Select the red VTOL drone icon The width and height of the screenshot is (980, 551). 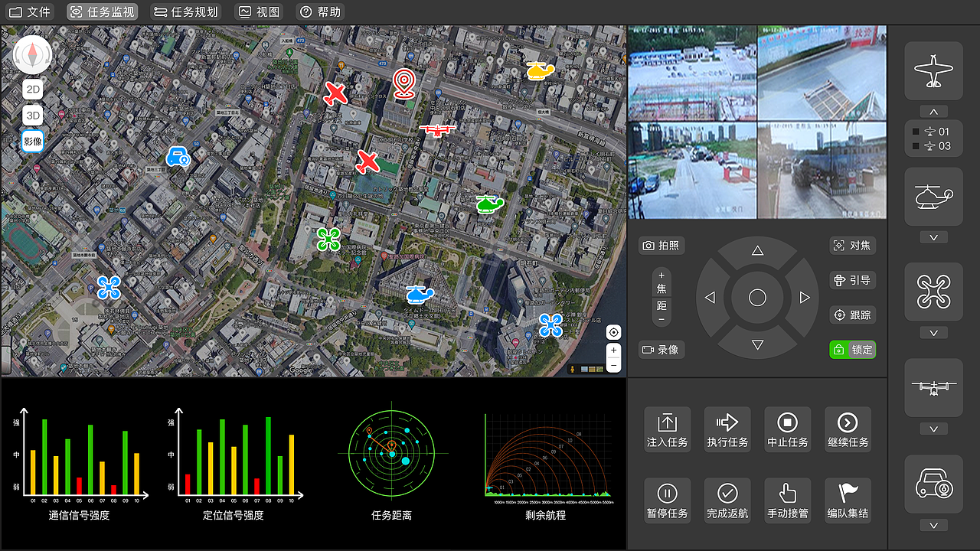[437, 129]
